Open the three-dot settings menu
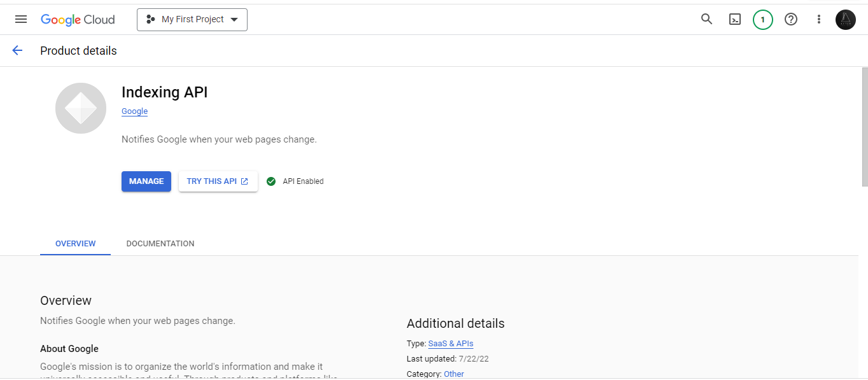The image size is (868, 380). [x=819, y=19]
